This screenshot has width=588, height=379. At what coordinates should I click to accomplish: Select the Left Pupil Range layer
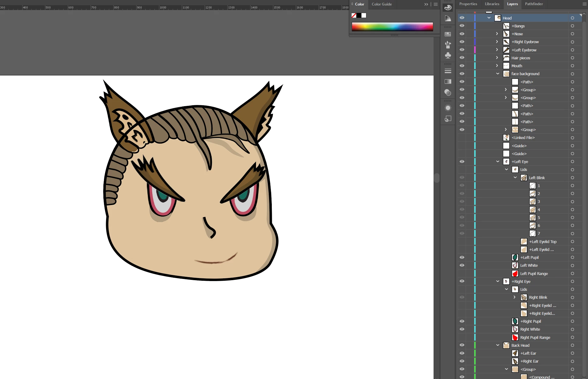click(534, 273)
